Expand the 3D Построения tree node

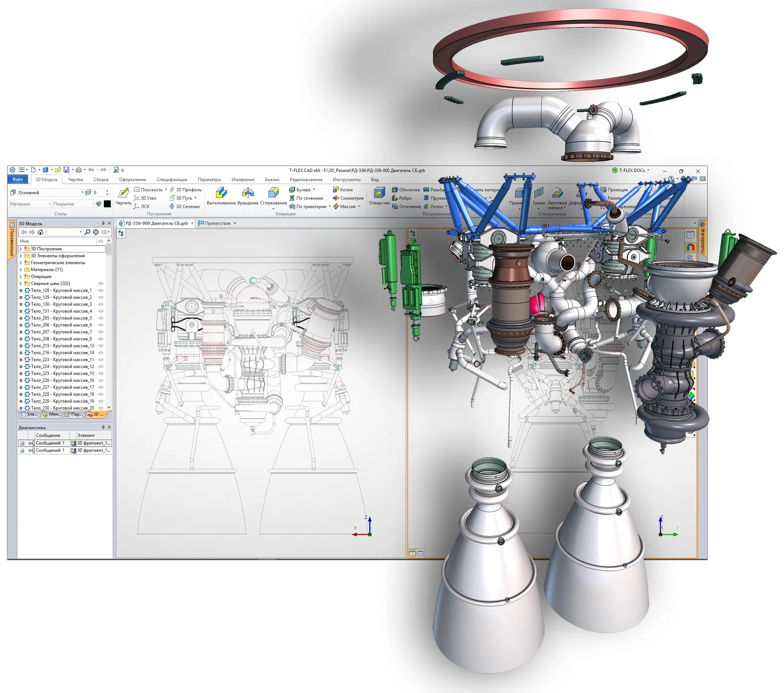click(21, 249)
